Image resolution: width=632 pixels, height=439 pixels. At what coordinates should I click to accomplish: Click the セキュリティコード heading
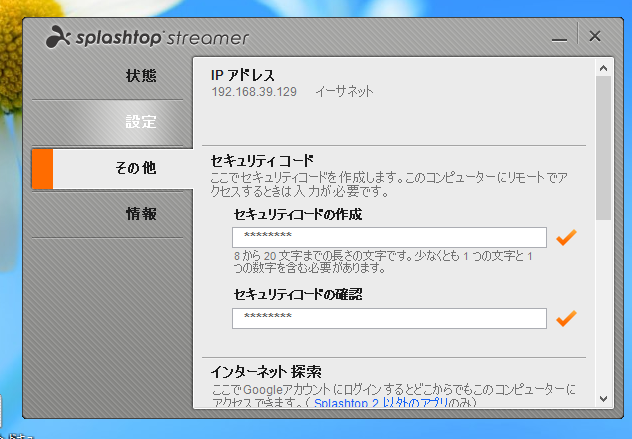pyautogui.click(x=262, y=161)
